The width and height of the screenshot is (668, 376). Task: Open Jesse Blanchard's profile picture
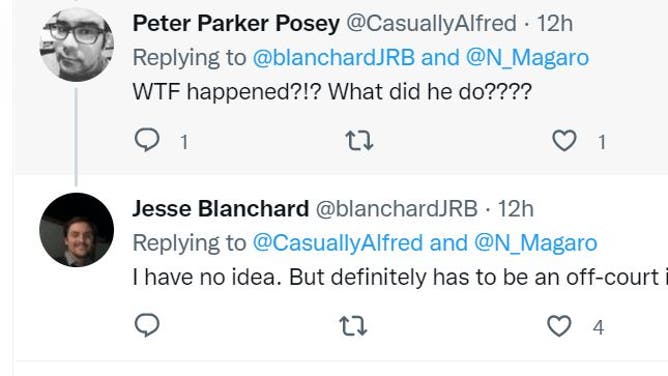tap(77, 230)
